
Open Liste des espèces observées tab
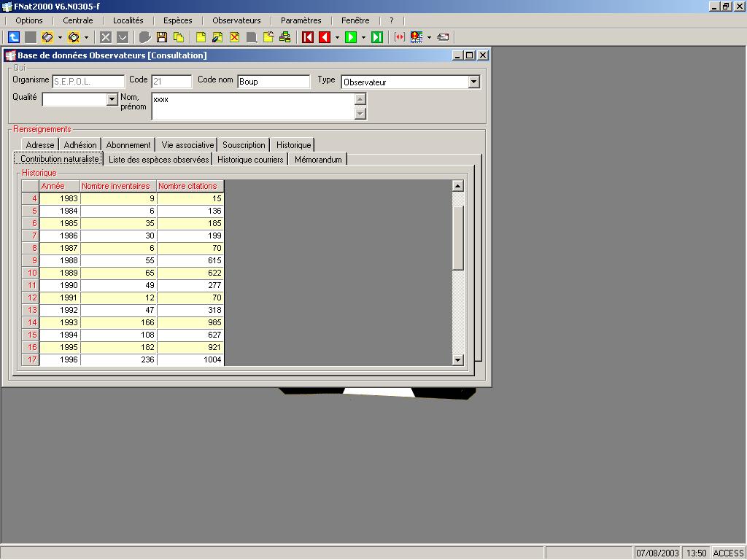[158, 160]
